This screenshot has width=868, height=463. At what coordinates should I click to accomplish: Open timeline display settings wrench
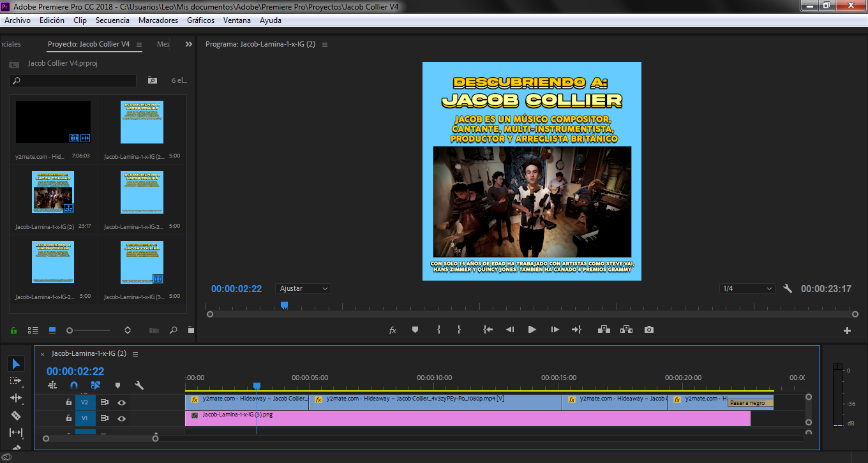[139, 385]
